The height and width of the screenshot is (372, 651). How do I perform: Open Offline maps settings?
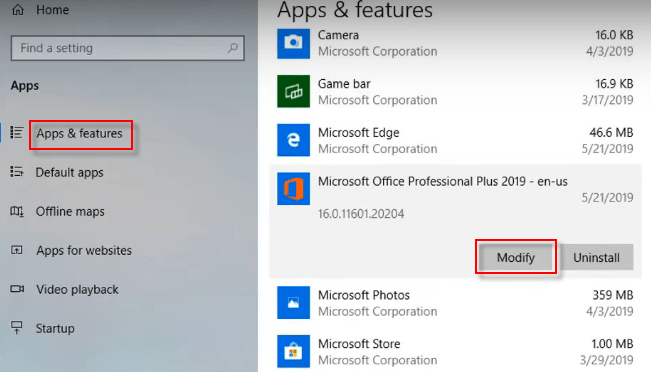click(x=70, y=211)
